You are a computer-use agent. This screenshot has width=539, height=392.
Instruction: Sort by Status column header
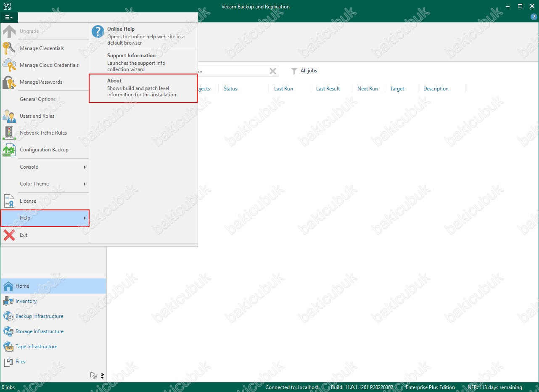click(x=230, y=89)
